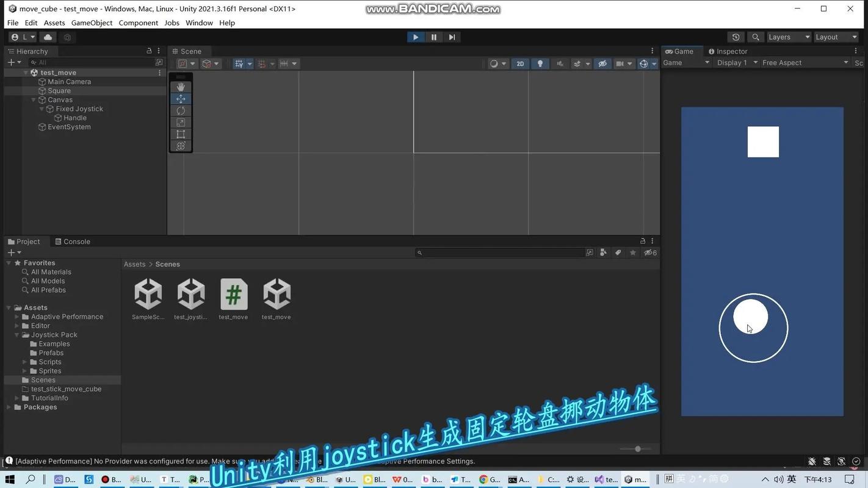Screen dimensions: 868x488
Task: Collapse the Canvas node in Hierarchy
Action: click(34, 100)
